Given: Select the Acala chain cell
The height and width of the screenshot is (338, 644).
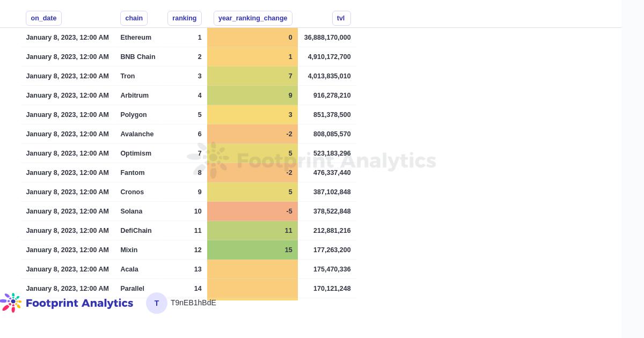Looking at the screenshot, I should point(129,269).
